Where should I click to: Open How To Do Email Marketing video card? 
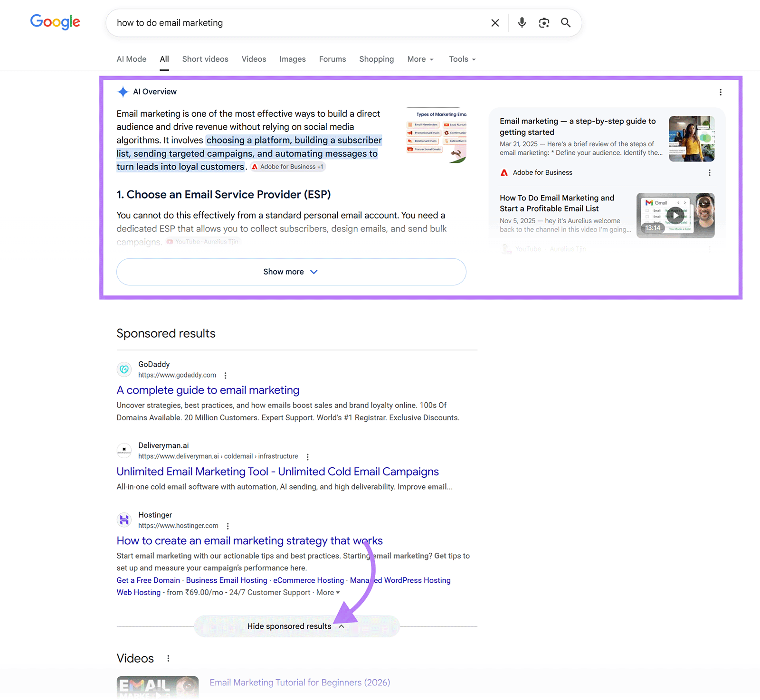pyautogui.click(x=557, y=203)
